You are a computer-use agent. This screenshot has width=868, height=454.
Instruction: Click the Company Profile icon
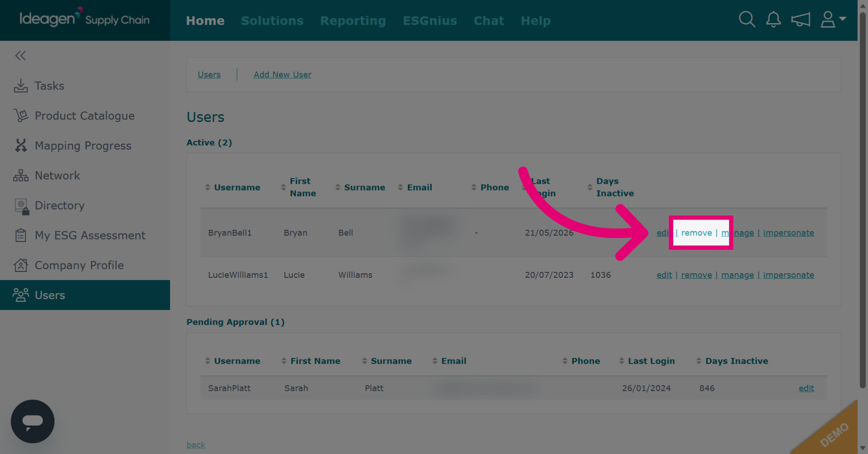20,265
